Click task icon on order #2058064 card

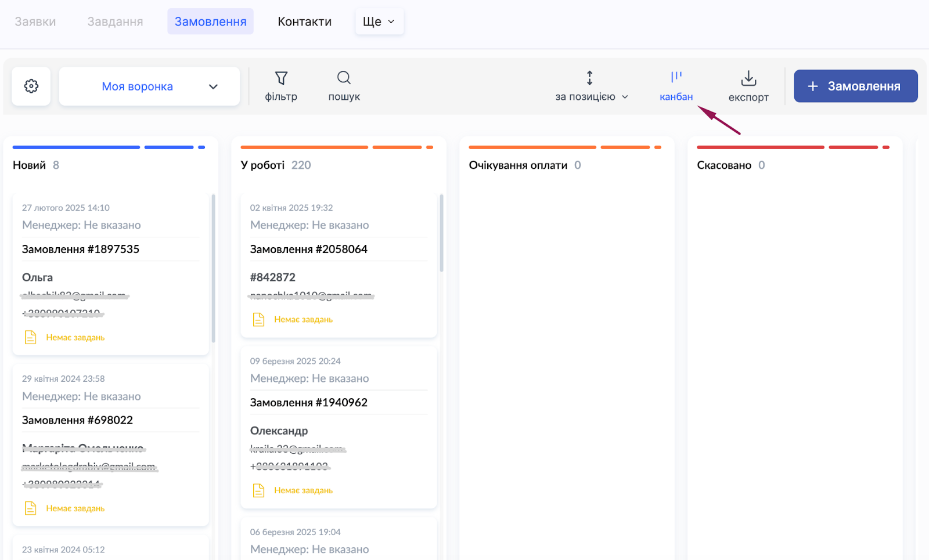pyautogui.click(x=259, y=320)
